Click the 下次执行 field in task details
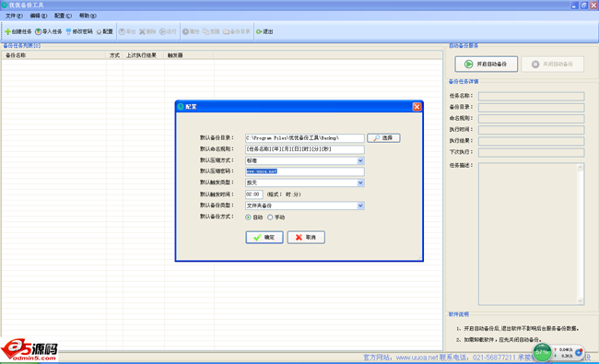Viewport: 599px width, 364px height. click(531, 152)
